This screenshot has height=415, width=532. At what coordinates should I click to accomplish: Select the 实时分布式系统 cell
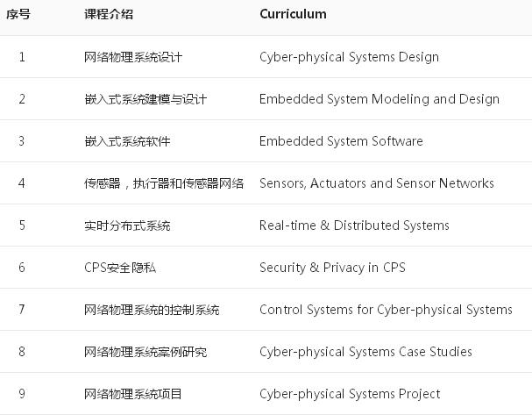[x=127, y=225]
